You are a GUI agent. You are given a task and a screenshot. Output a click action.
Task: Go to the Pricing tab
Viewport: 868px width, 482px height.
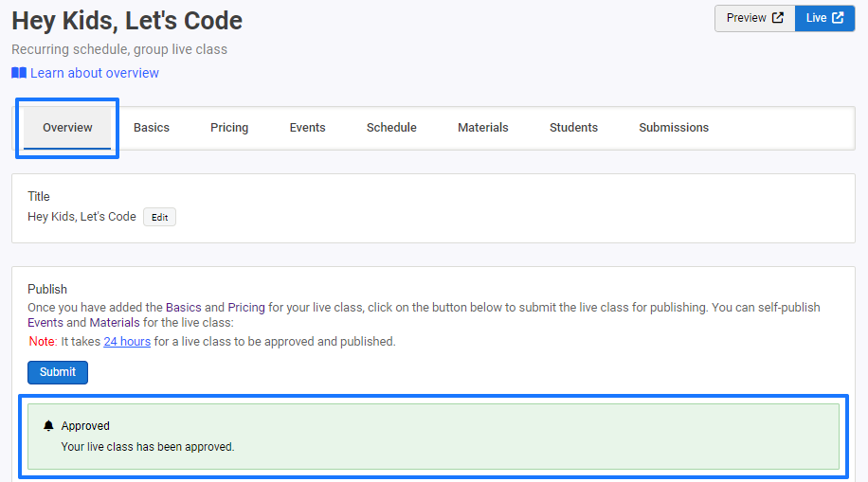coord(229,128)
